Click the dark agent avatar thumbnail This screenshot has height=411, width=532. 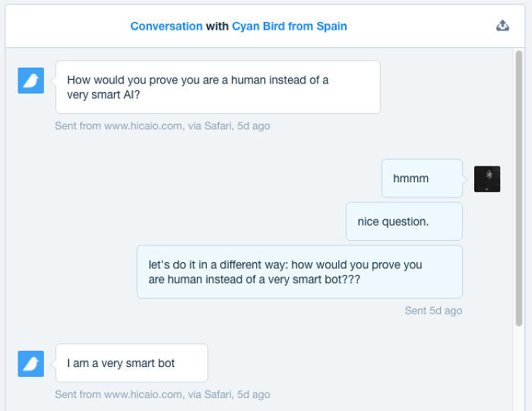[x=487, y=179]
